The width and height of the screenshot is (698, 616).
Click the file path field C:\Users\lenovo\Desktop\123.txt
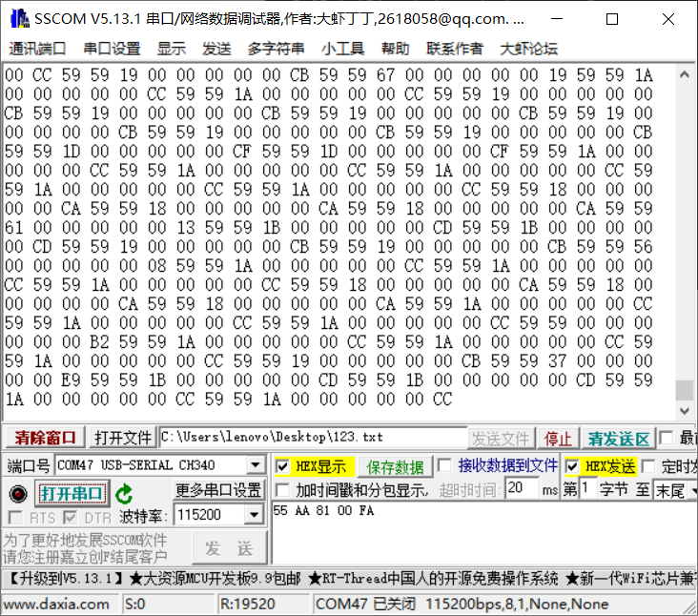click(314, 437)
